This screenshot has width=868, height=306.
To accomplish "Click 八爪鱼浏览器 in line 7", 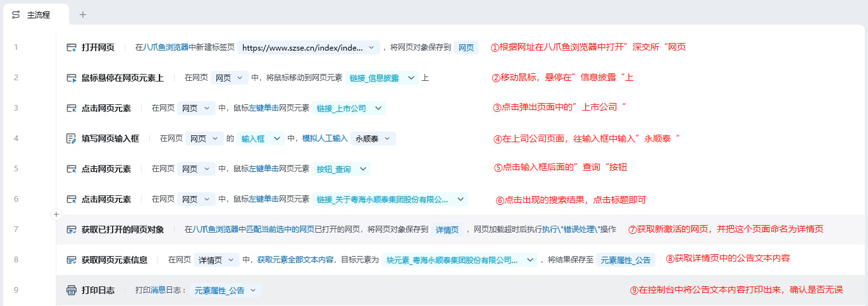I will click(x=215, y=229).
